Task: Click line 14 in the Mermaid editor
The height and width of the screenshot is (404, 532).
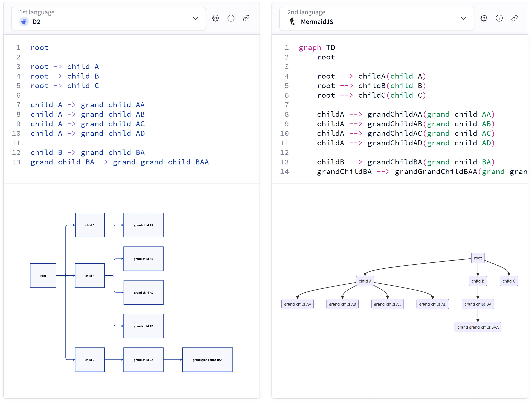Action: tap(409, 172)
